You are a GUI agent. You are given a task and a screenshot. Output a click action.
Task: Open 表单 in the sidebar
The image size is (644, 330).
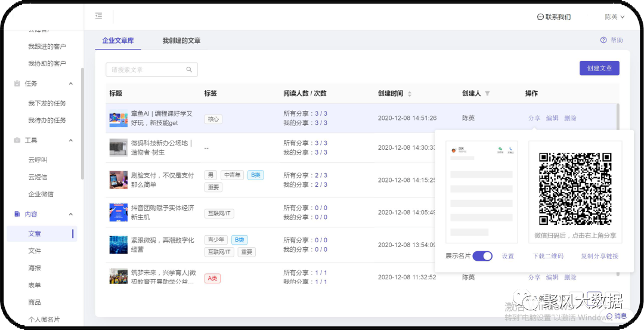click(x=35, y=285)
